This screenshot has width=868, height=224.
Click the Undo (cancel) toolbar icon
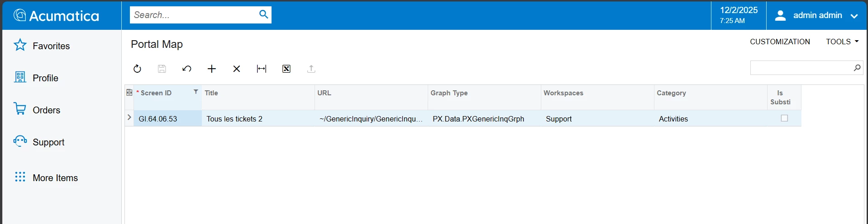(x=186, y=69)
